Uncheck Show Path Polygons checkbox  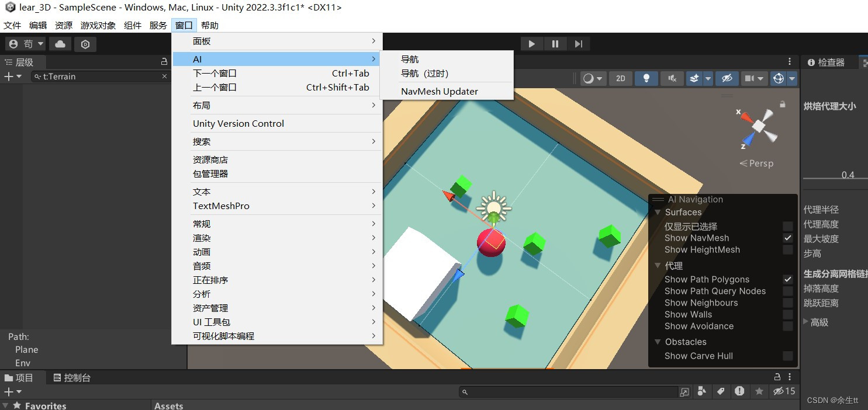click(788, 279)
